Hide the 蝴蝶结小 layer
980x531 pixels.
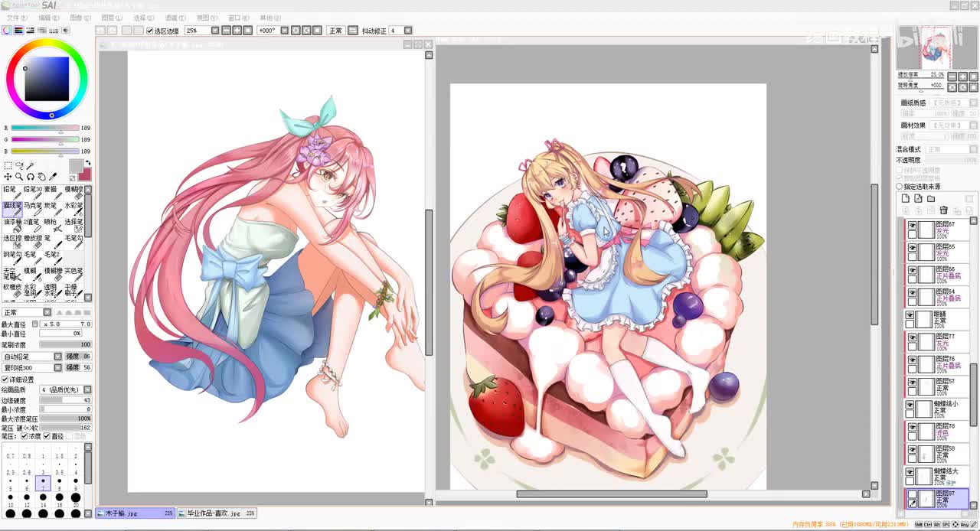click(910, 404)
